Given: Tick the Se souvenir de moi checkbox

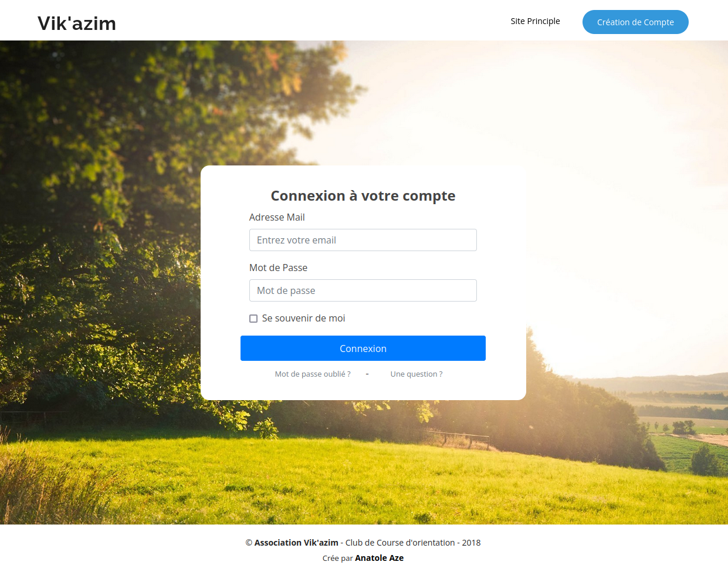Looking at the screenshot, I should (x=253, y=319).
